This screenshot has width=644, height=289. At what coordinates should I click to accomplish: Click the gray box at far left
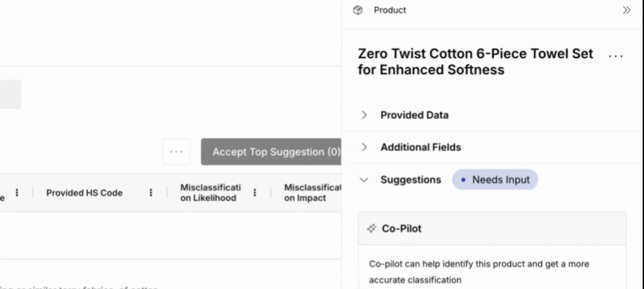10,94
